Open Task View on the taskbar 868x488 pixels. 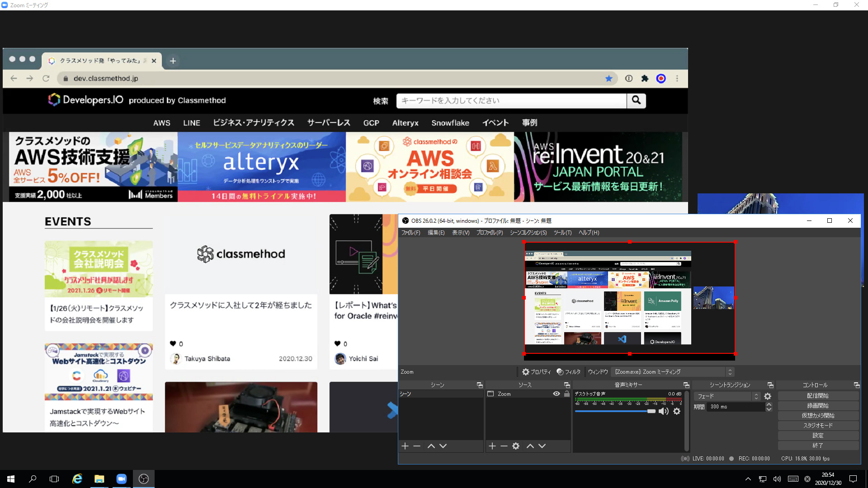pyautogui.click(x=54, y=479)
